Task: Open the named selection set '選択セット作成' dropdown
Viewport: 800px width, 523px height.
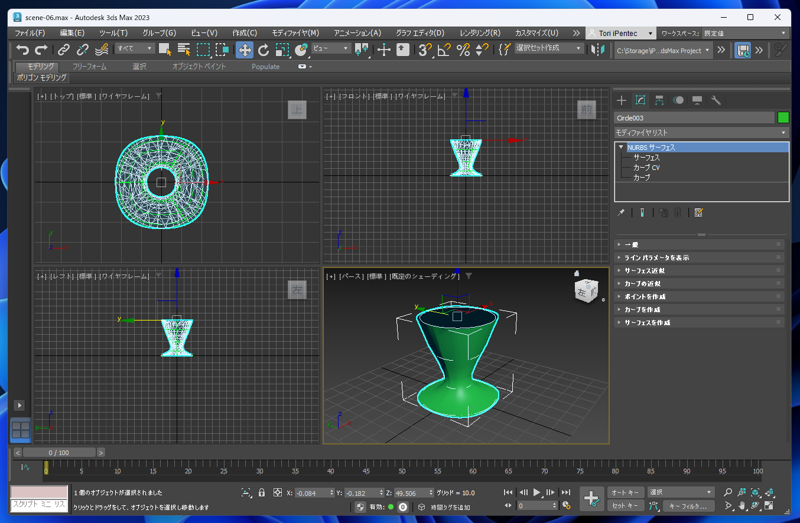Action: 548,48
